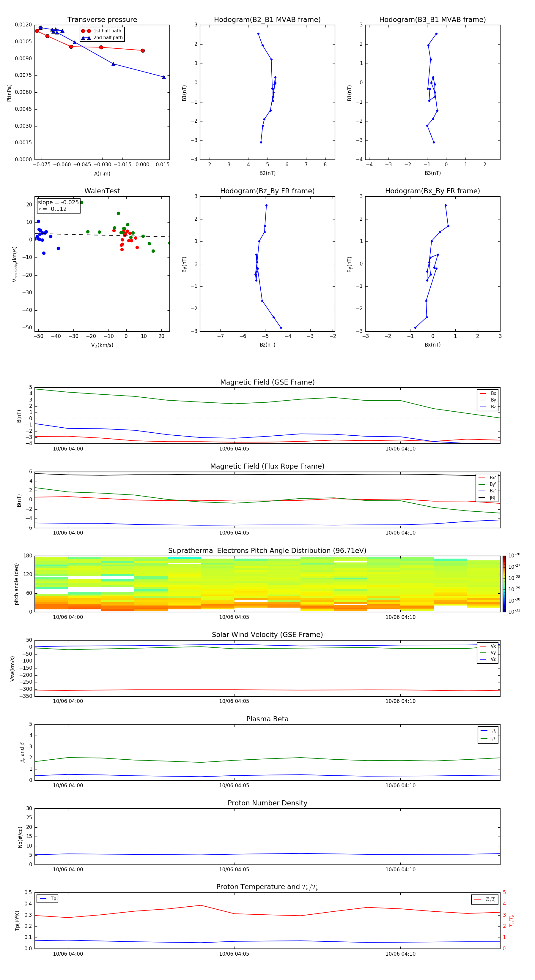Click the 'Plasma Beta' plot title
This screenshot has height=980, width=535.
pyautogui.click(x=267, y=719)
